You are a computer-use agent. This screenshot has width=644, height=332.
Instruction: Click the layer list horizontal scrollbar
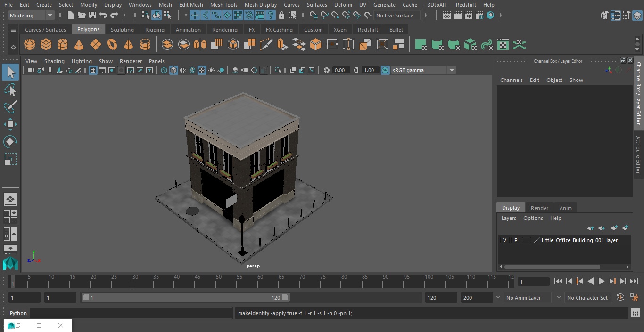[x=552, y=267]
